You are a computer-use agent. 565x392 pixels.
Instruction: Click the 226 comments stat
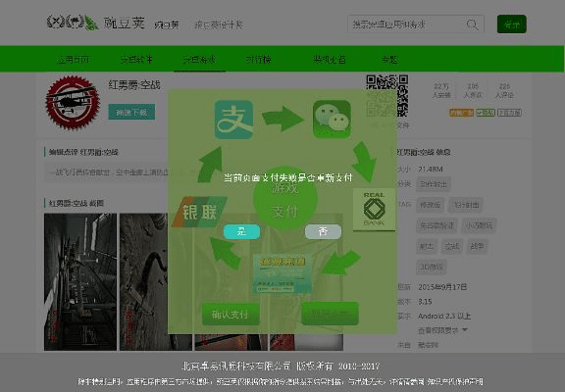(x=504, y=91)
